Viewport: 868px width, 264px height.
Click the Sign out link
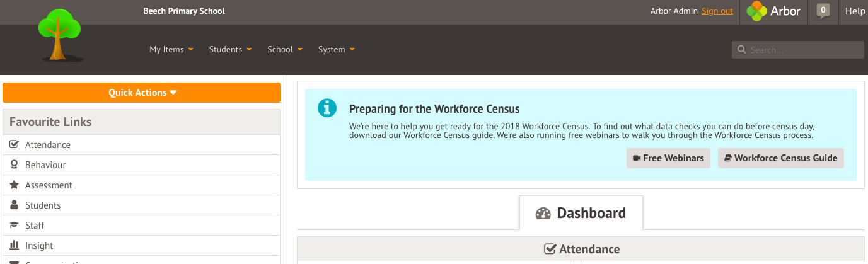point(717,11)
